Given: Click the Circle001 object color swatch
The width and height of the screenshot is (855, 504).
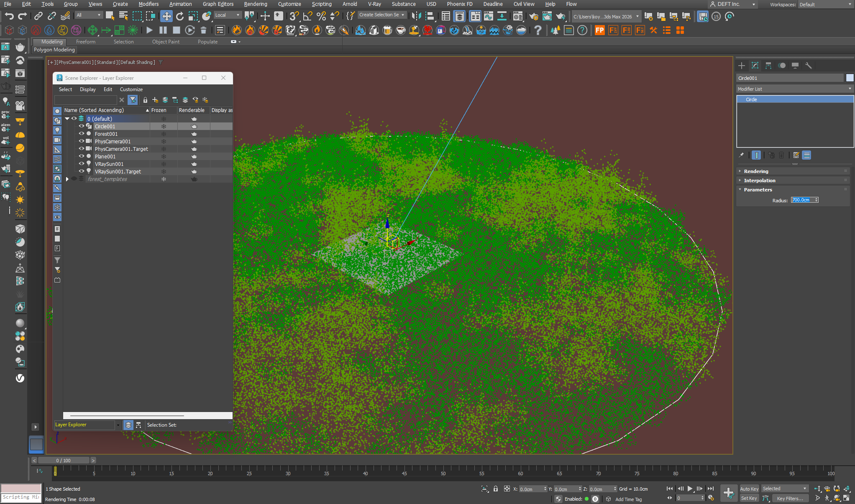Looking at the screenshot, I should (850, 78).
